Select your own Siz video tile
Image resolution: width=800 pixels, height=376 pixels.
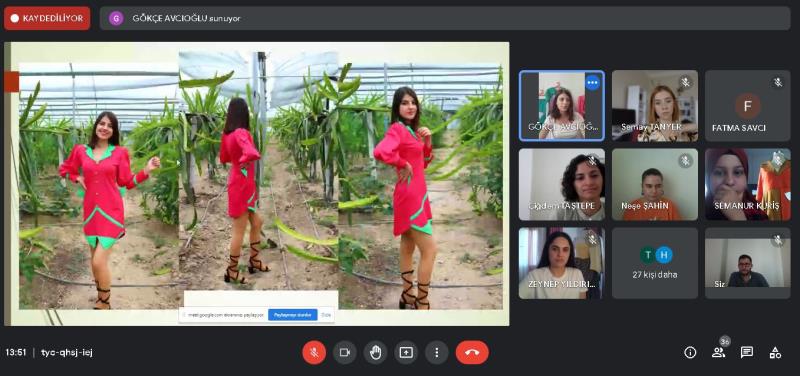tap(748, 263)
